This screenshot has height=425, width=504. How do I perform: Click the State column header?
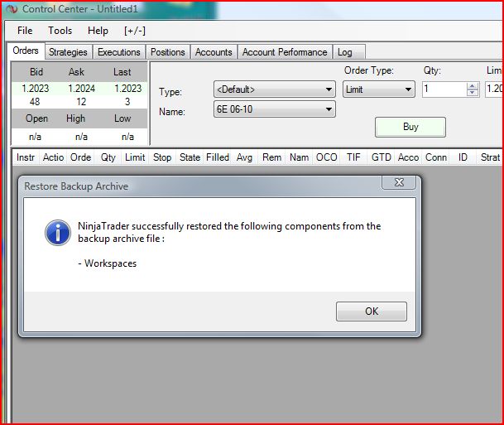click(190, 157)
